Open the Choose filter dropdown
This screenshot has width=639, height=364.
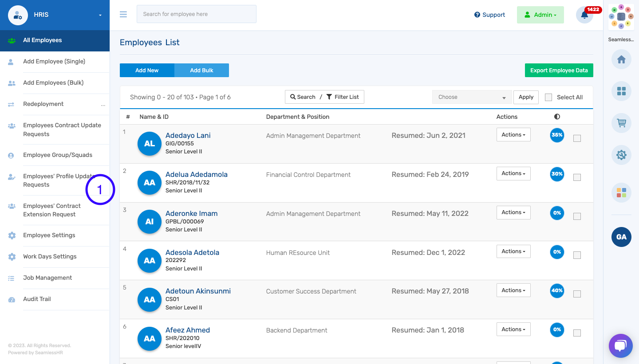click(472, 97)
